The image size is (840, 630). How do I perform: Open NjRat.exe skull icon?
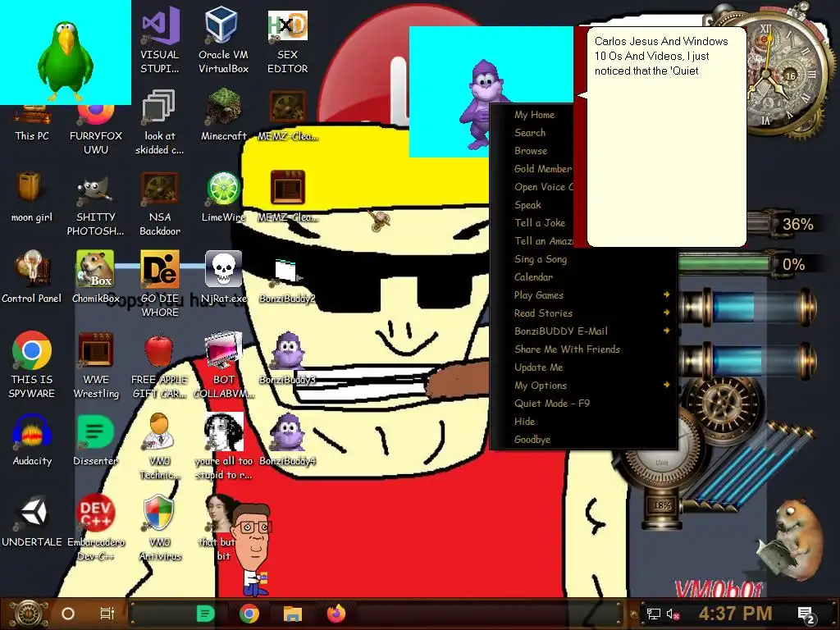pyautogui.click(x=223, y=277)
